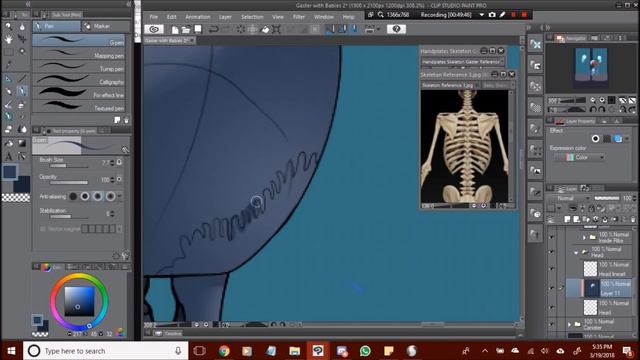640x360 pixels.
Task: Open the File menu
Action: coord(153,17)
